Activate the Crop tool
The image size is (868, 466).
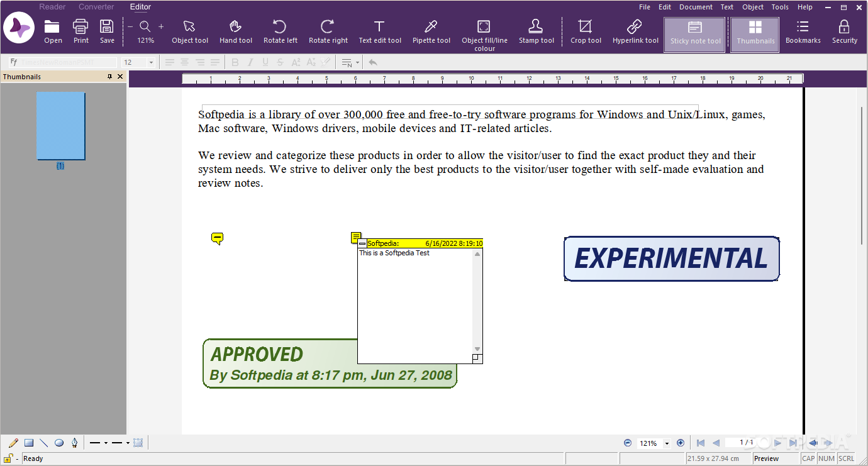point(586,31)
